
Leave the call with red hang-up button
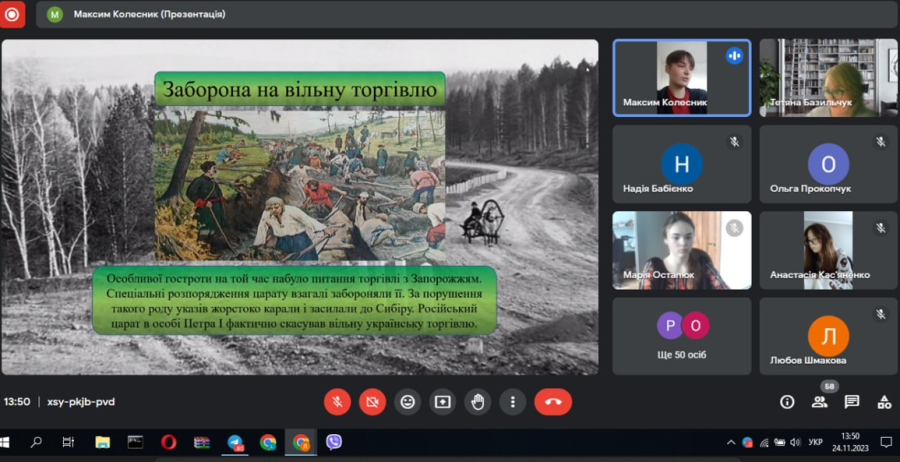(x=553, y=402)
